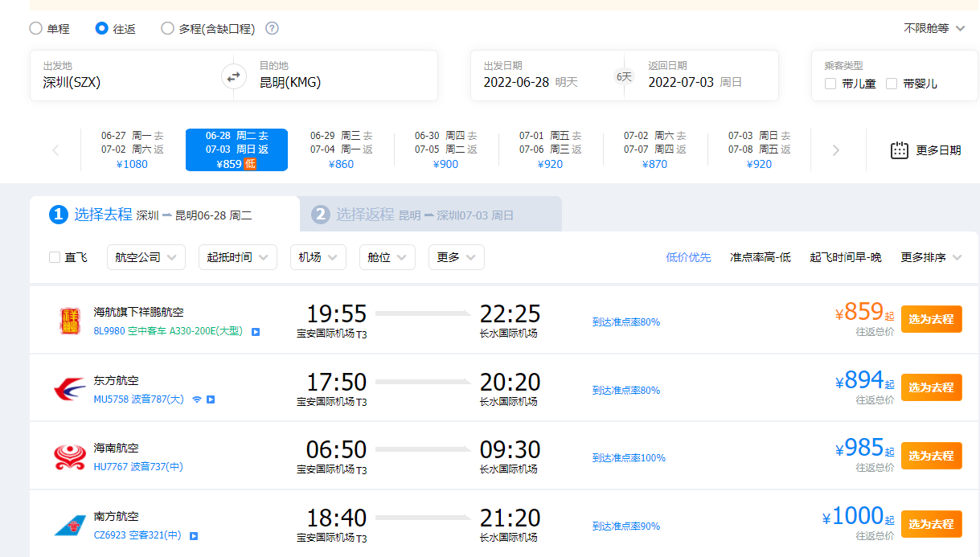Screen dimensions: 980x557
Task: Click the video icon beside CZ6923 flight
Action: pos(194,535)
